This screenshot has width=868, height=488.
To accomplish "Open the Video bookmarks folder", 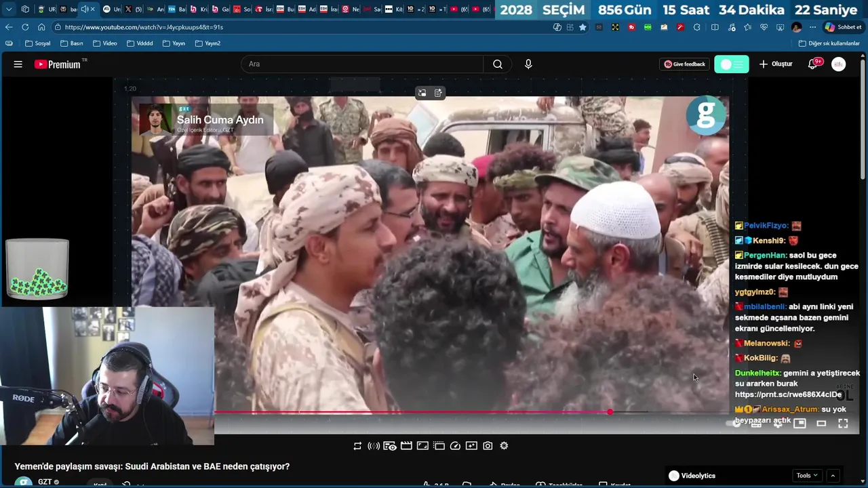I will [x=105, y=43].
